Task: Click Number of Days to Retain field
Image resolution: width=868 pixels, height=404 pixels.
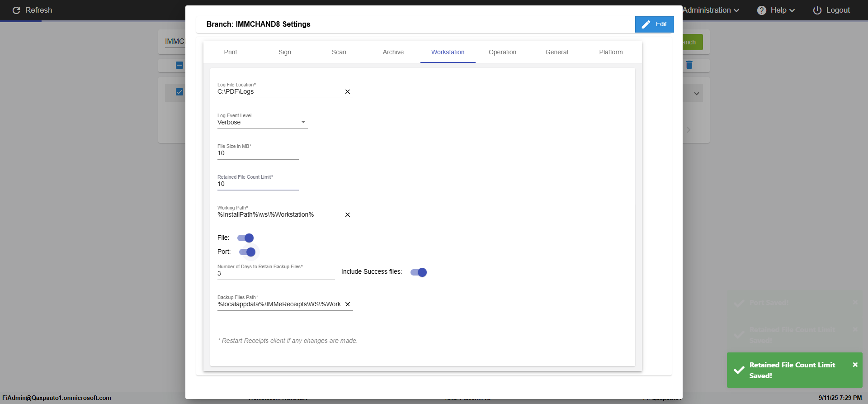Action: 276,274
